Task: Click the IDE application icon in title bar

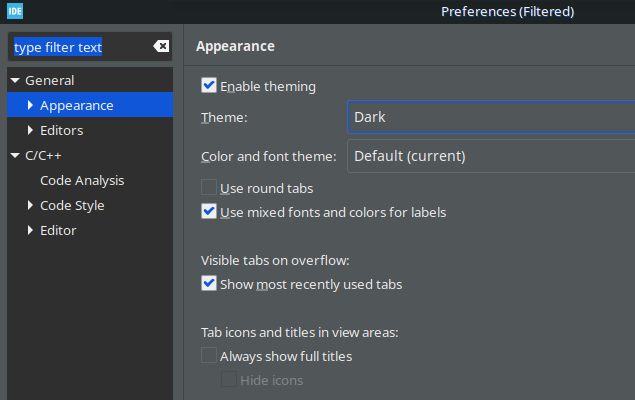Action: pyautogui.click(x=14, y=11)
